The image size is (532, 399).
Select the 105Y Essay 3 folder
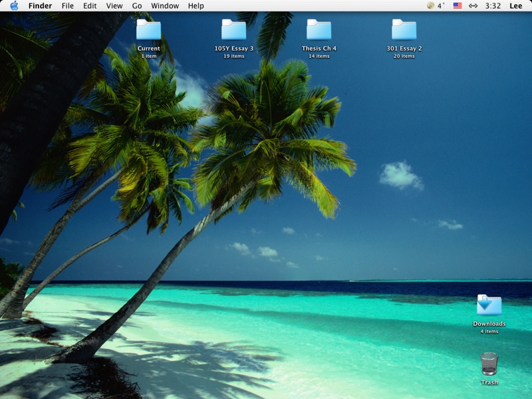(x=233, y=31)
